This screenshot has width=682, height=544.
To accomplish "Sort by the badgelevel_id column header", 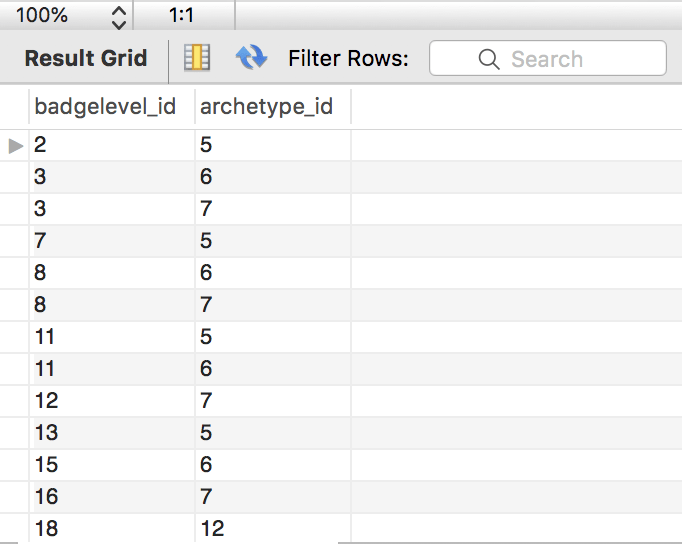I will [105, 107].
